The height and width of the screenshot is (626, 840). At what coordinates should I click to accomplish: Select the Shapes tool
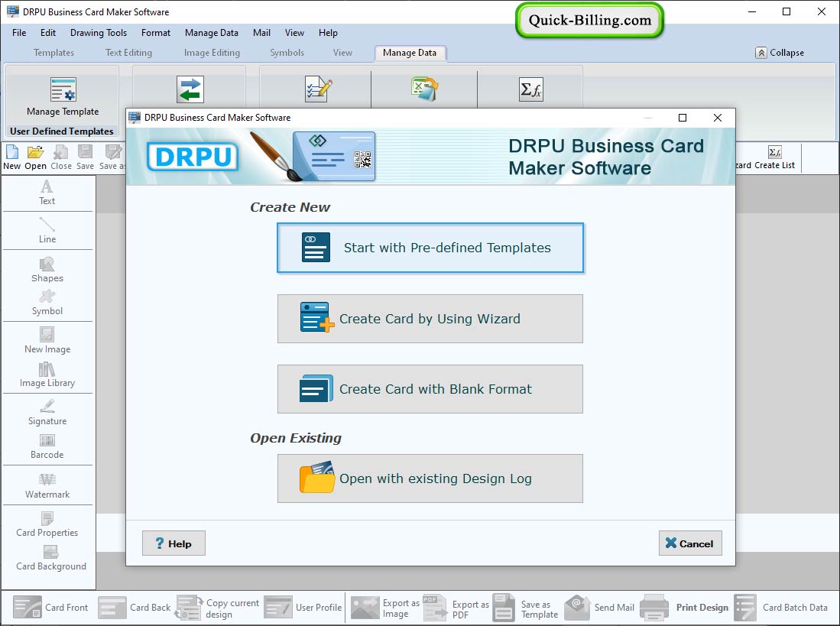pos(47,270)
